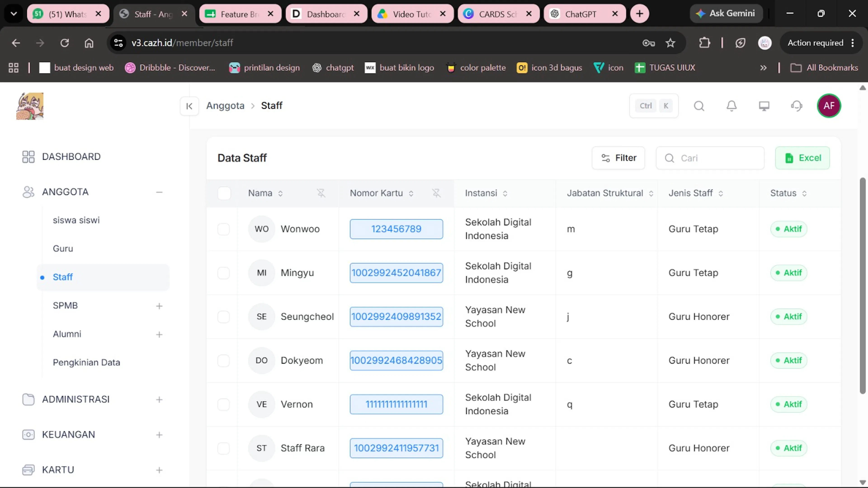Select Staff in the sidebar menu
868x488 pixels.
103,277
